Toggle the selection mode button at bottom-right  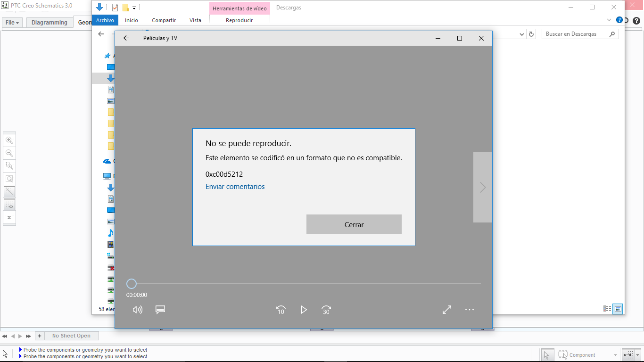(628, 355)
